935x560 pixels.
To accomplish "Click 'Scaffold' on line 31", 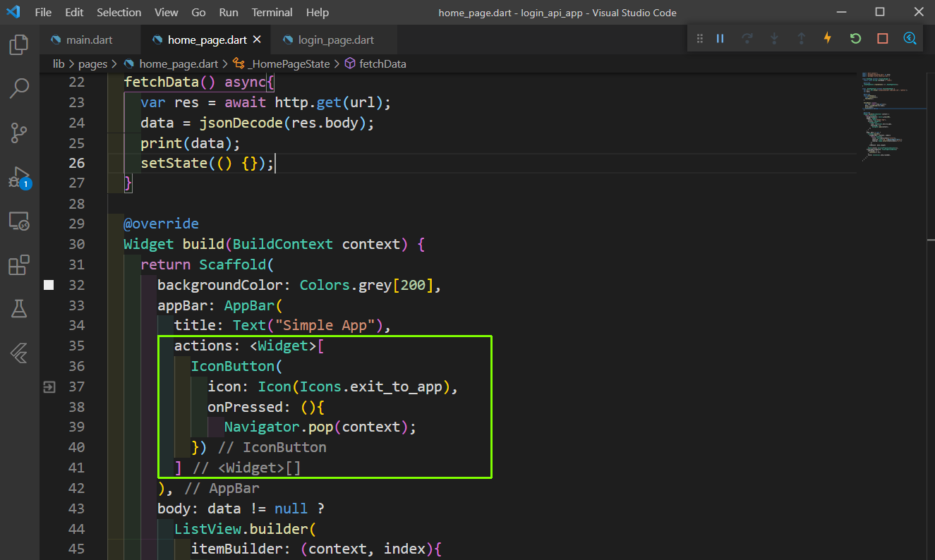I will (232, 264).
